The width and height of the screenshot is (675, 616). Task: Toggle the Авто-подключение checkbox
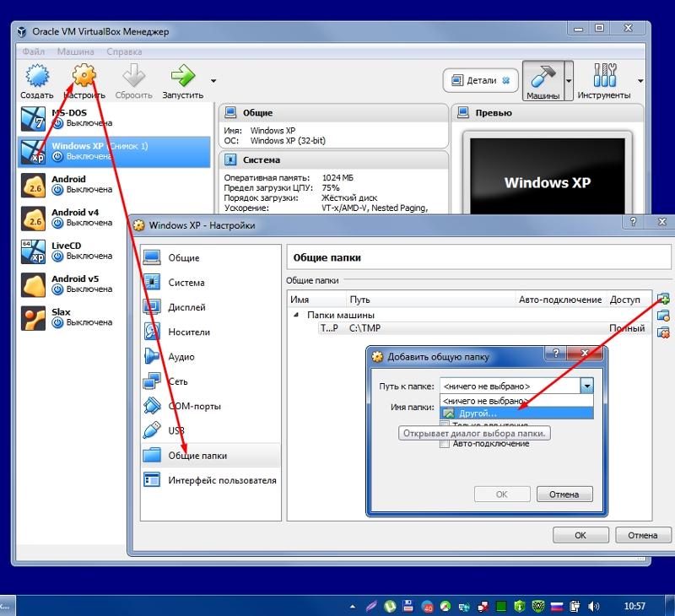pos(445,443)
